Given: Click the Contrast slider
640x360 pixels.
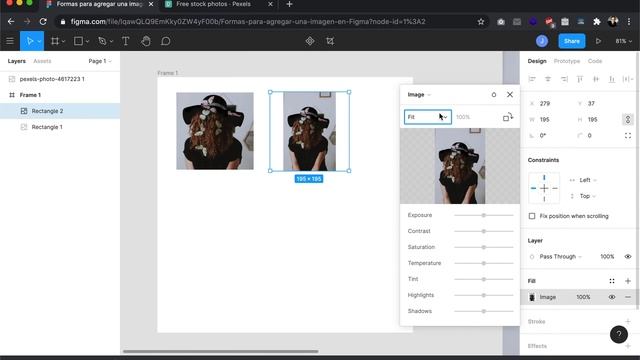Looking at the screenshot, I should point(484,231).
